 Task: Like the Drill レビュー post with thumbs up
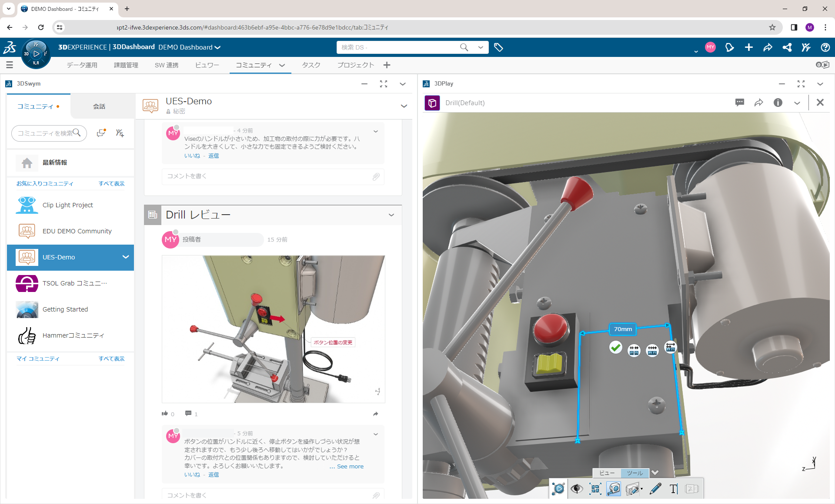pyautogui.click(x=165, y=414)
